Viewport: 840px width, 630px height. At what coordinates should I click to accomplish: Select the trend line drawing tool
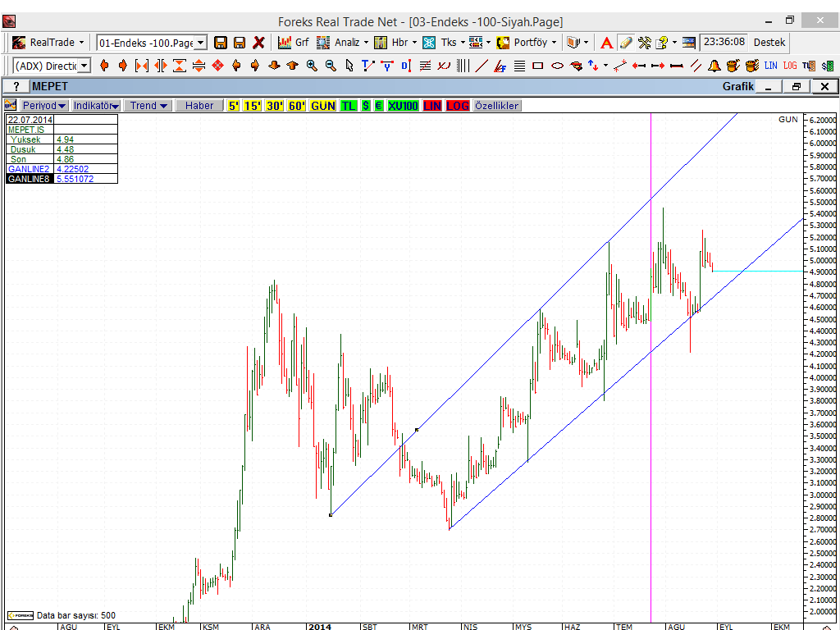(482, 66)
